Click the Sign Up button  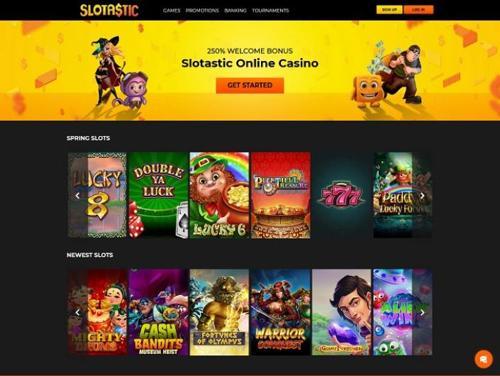pos(389,10)
